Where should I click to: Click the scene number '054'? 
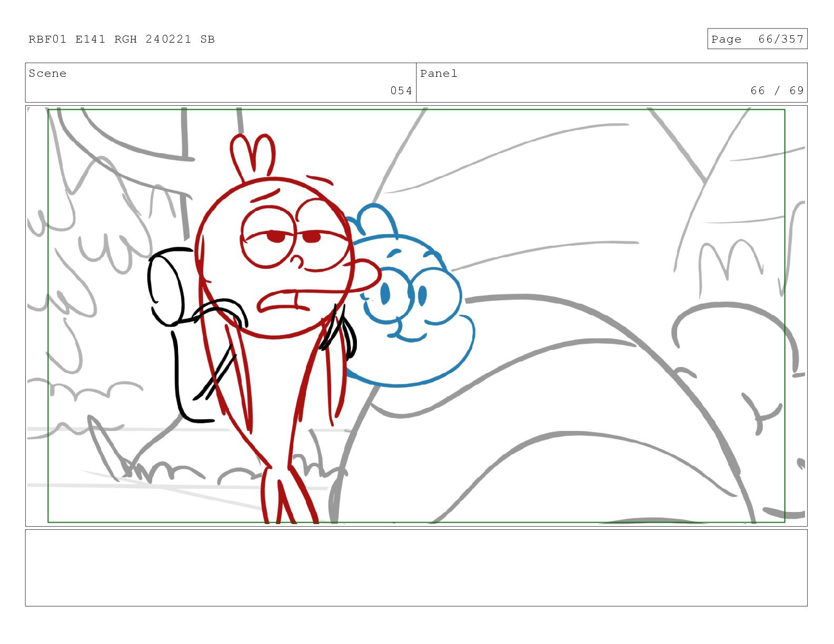(x=401, y=90)
